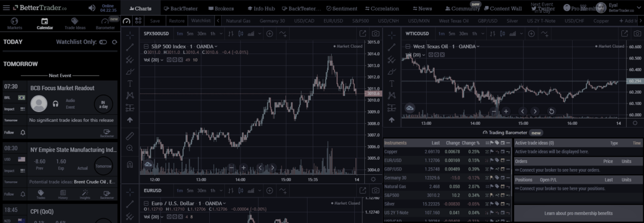Select bars chart style on SPX500USD chart
Viewport: 644px width, 223px height.
pyautogui.click(x=231, y=33)
